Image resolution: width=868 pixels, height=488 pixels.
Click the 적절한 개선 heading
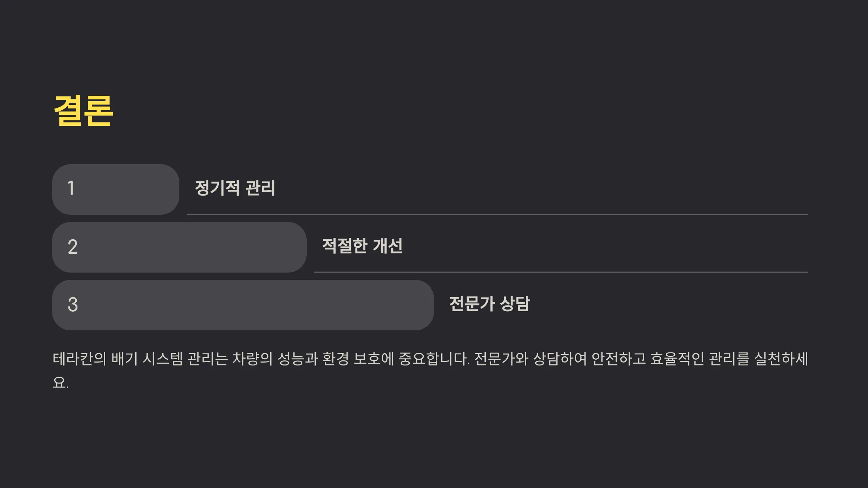(x=362, y=246)
